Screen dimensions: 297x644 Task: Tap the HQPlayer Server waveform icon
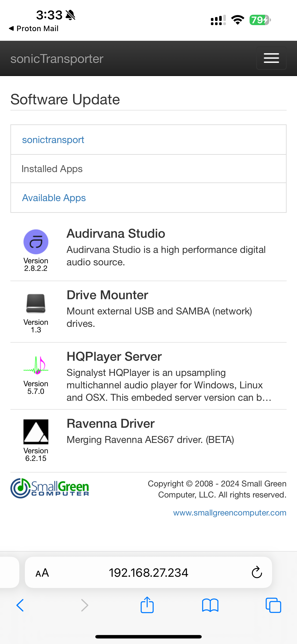pyautogui.click(x=36, y=365)
